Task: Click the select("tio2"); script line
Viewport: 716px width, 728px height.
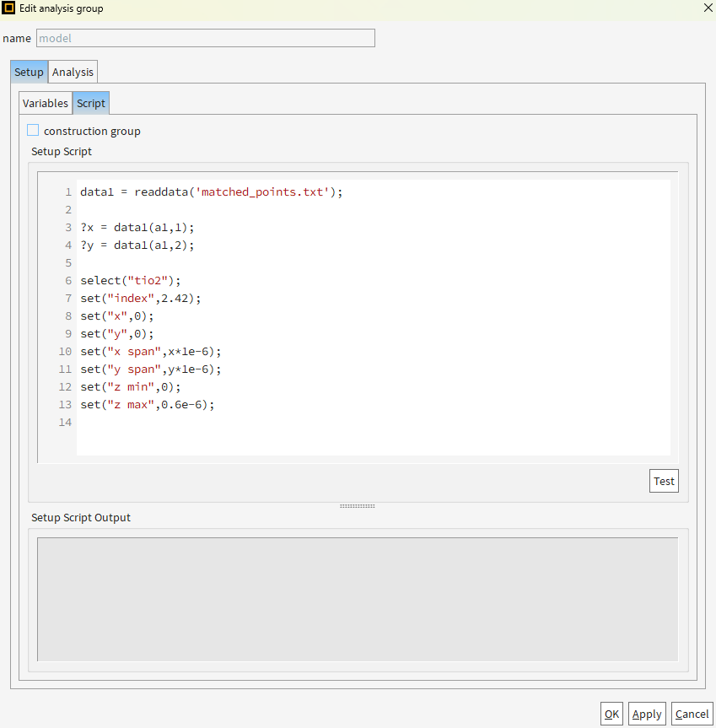Action: 131,280
